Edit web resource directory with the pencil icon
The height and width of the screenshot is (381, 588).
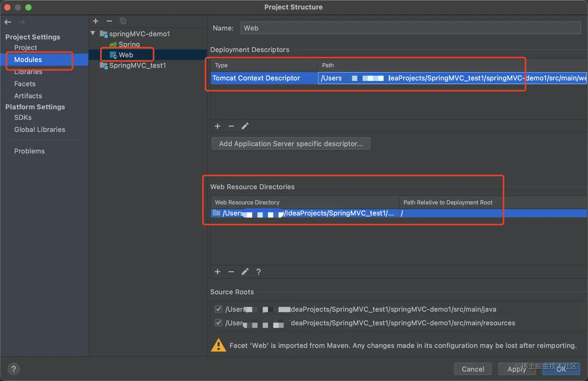[245, 272]
